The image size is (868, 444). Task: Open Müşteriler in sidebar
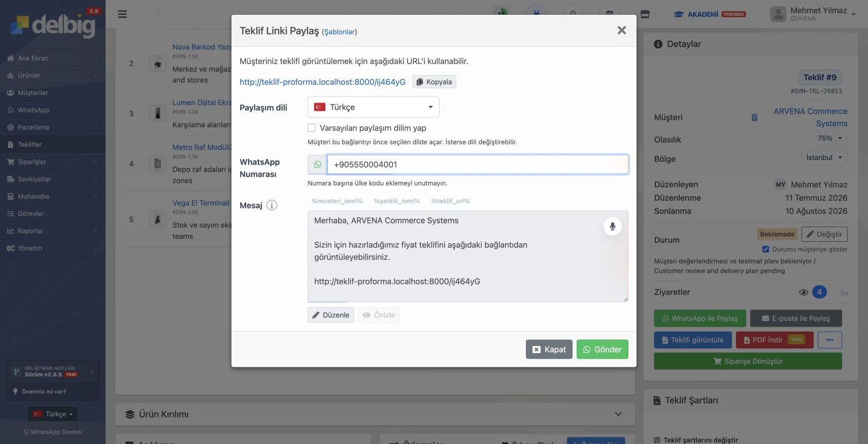pos(53,93)
